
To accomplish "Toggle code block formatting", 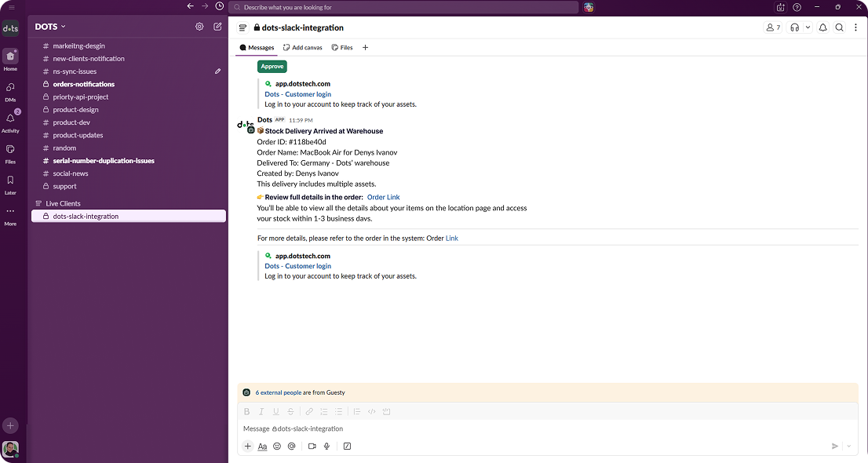I will (x=386, y=411).
